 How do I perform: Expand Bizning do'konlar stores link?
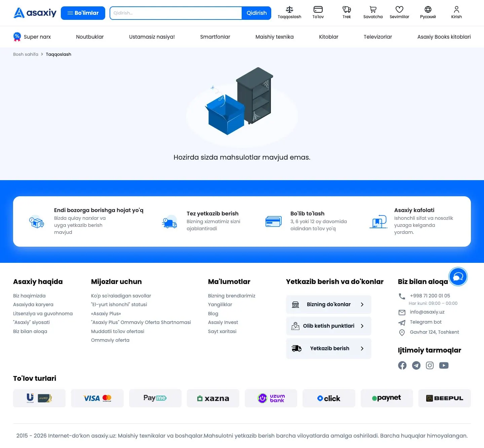pyautogui.click(x=329, y=304)
